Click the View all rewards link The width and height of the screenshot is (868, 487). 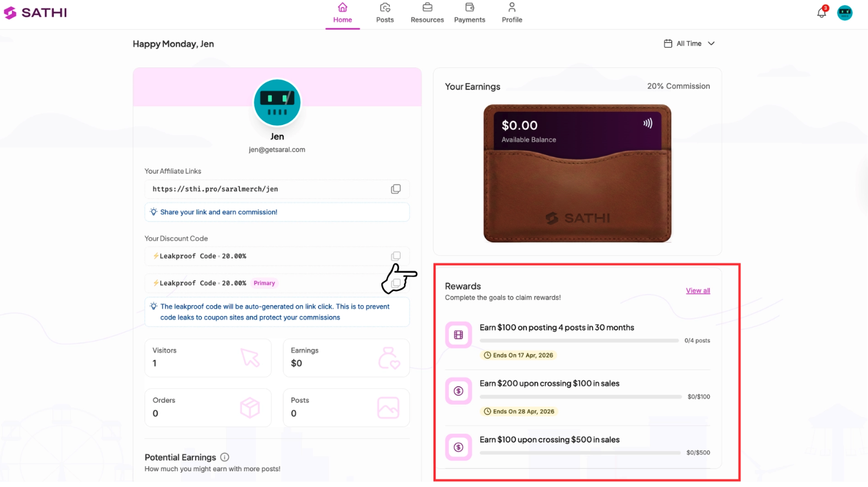[x=698, y=290]
